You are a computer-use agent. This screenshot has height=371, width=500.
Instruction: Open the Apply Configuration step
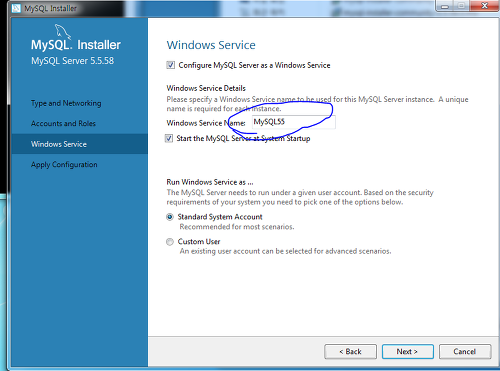pyautogui.click(x=64, y=165)
